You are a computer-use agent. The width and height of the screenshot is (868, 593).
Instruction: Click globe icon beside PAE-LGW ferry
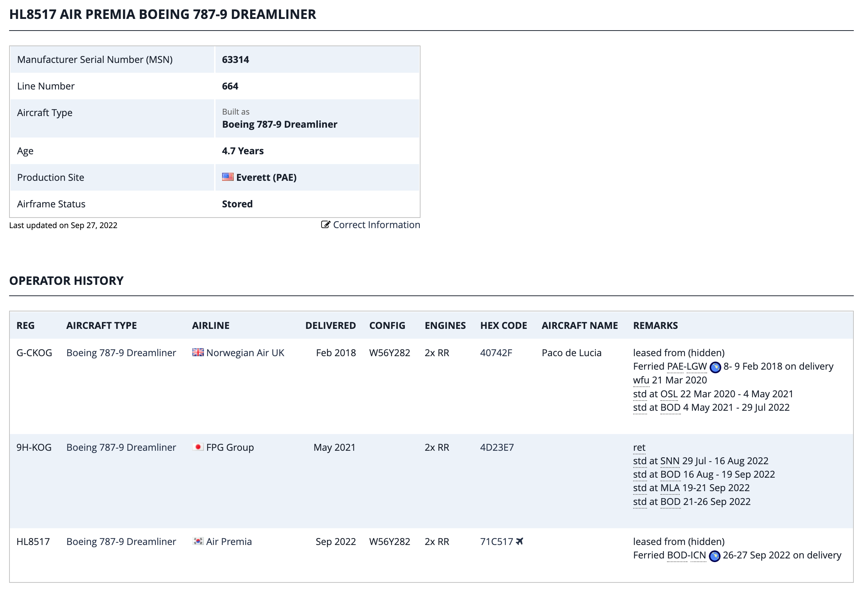[x=715, y=367]
